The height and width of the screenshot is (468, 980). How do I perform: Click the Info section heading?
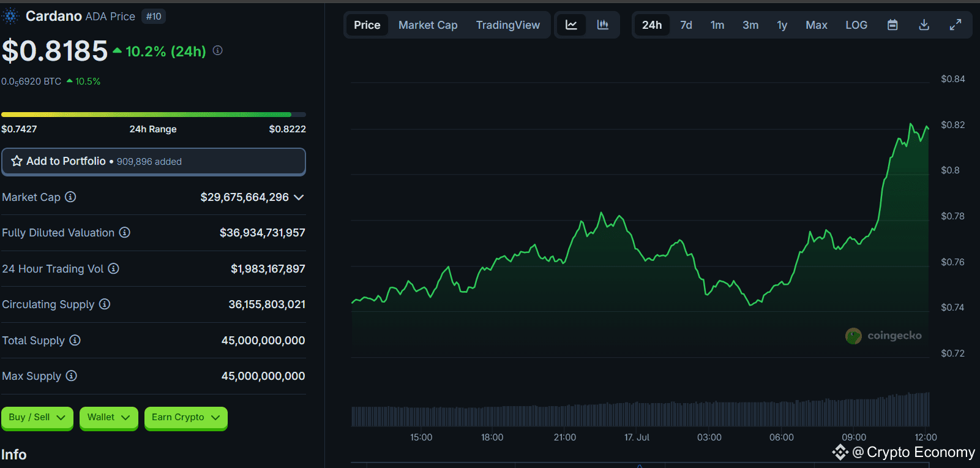click(14, 455)
